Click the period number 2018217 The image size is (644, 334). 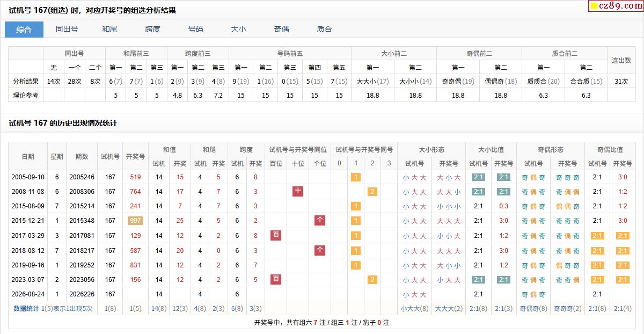pyautogui.click(x=82, y=250)
